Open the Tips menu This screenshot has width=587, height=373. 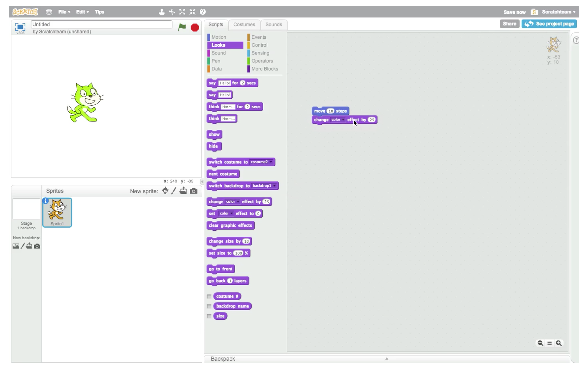pyautogui.click(x=99, y=12)
